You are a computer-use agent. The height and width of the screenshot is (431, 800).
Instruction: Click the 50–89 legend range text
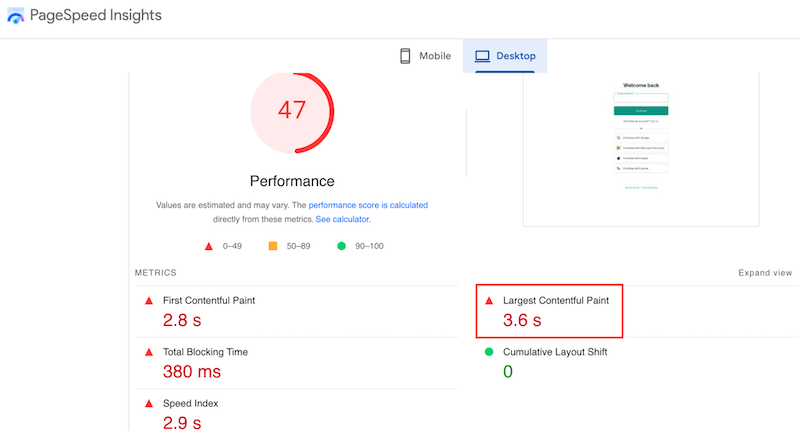coord(298,246)
